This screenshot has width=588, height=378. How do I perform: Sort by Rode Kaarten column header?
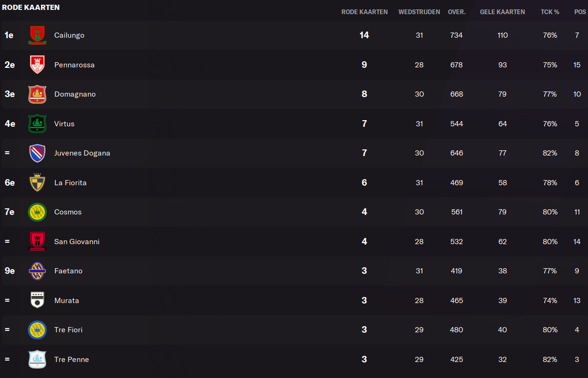tap(364, 12)
